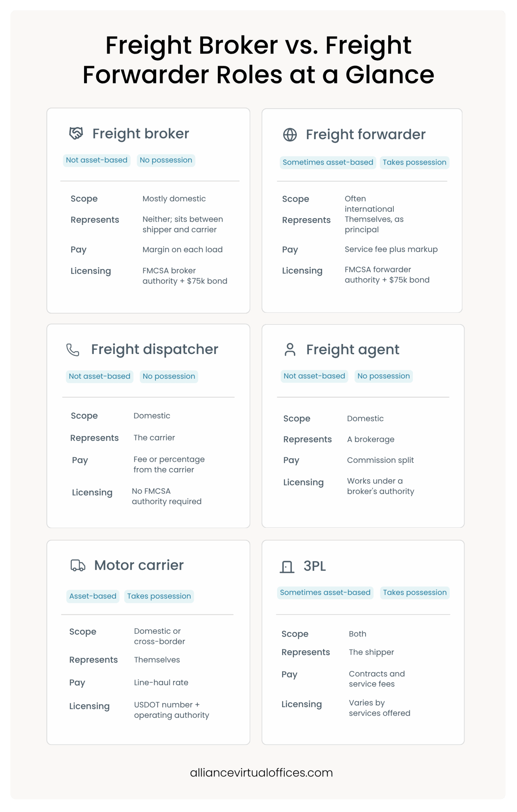Select the Freight broker card heading

point(141,134)
